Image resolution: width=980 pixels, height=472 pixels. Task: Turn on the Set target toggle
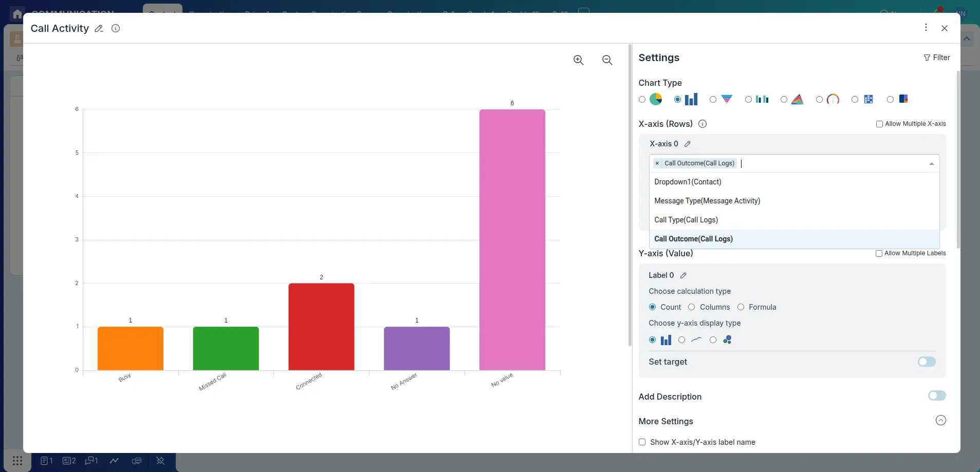(928, 362)
